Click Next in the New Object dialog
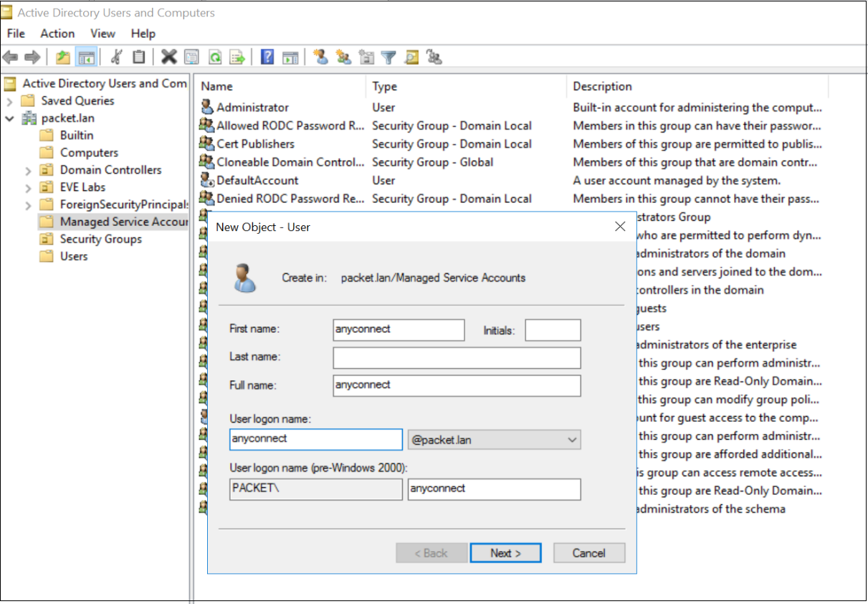Viewport: 868px width, 604px height. [x=505, y=553]
